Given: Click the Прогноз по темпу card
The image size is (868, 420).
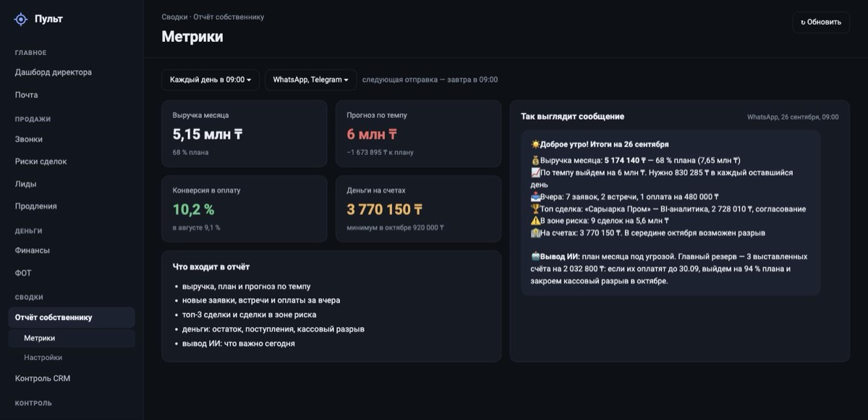Looking at the screenshot, I should click(418, 134).
